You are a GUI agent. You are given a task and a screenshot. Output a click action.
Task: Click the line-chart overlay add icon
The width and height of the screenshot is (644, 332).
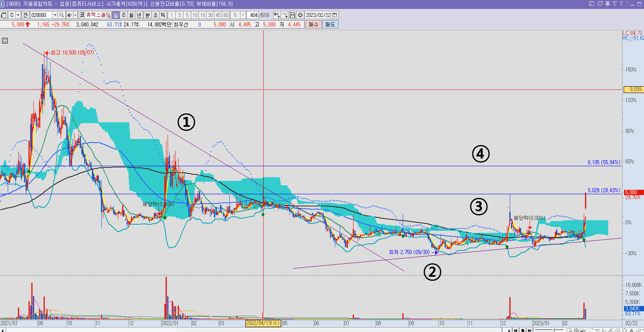[x=285, y=15]
